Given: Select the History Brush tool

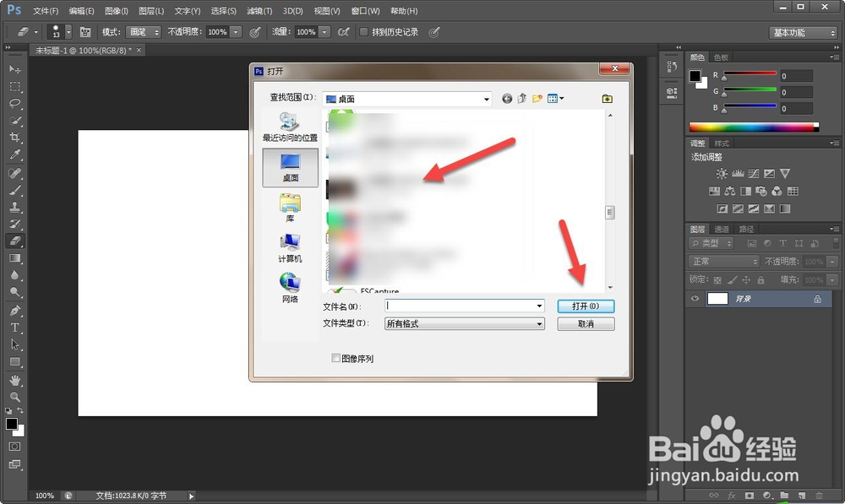Looking at the screenshot, I should (14, 224).
